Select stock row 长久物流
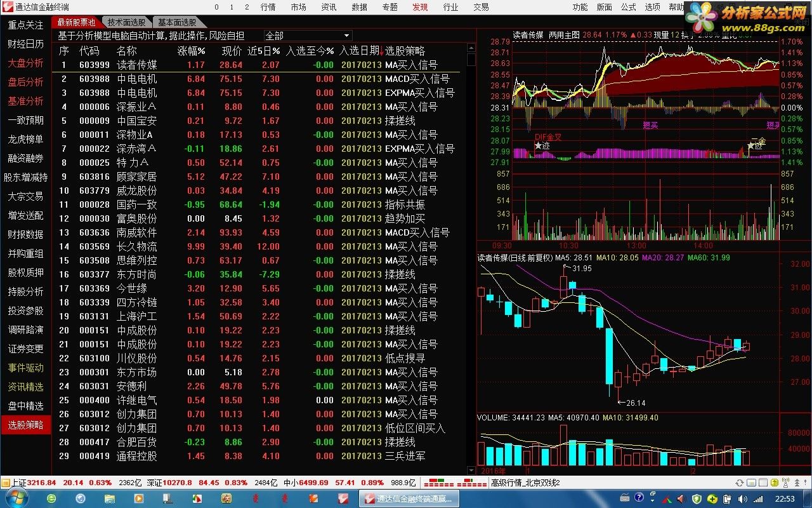This screenshot has width=812, height=508. [259, 246]
